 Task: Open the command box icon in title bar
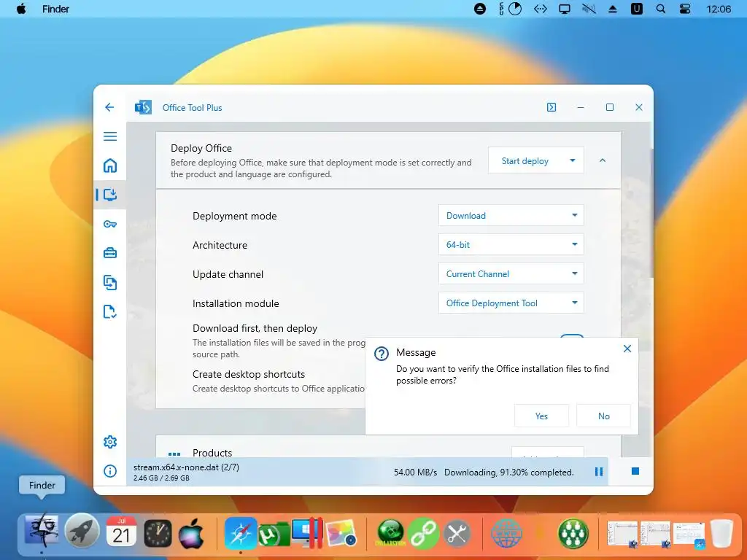551,107
